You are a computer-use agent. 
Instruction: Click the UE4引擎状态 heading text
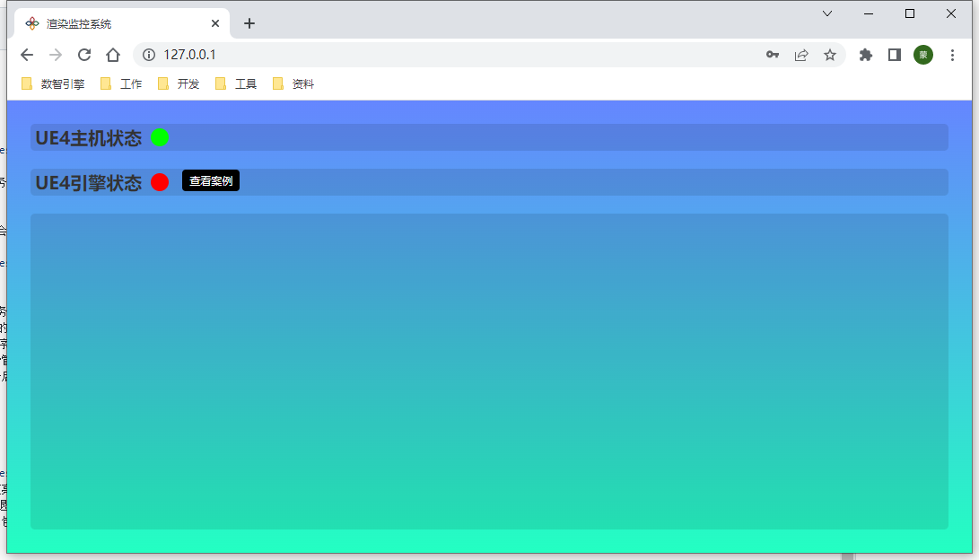pyautogui.click(x=89, y=183)
